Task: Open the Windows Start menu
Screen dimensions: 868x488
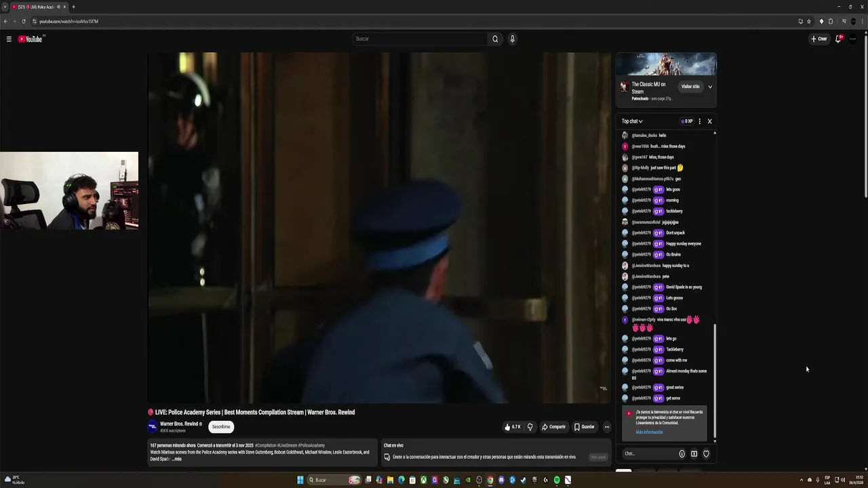Action: point(300,480)
